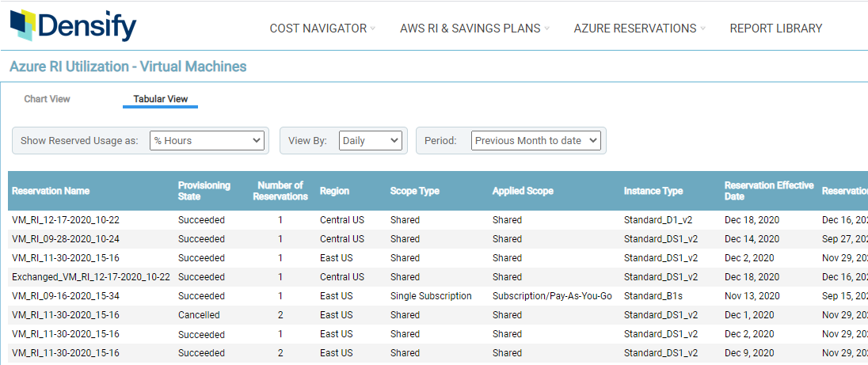Click the Scope Type column header
This screenshot has width=868, height=365.
[x=414, y=191]
